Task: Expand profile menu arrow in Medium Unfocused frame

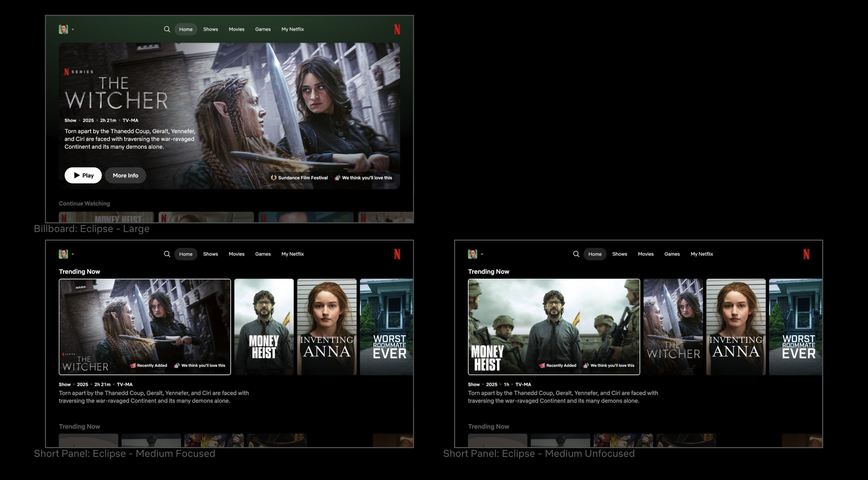Action: (482, 254)
